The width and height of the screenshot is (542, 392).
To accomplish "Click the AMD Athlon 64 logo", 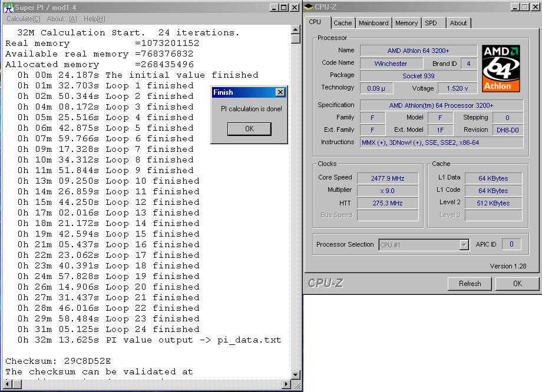I will (501, 68).
